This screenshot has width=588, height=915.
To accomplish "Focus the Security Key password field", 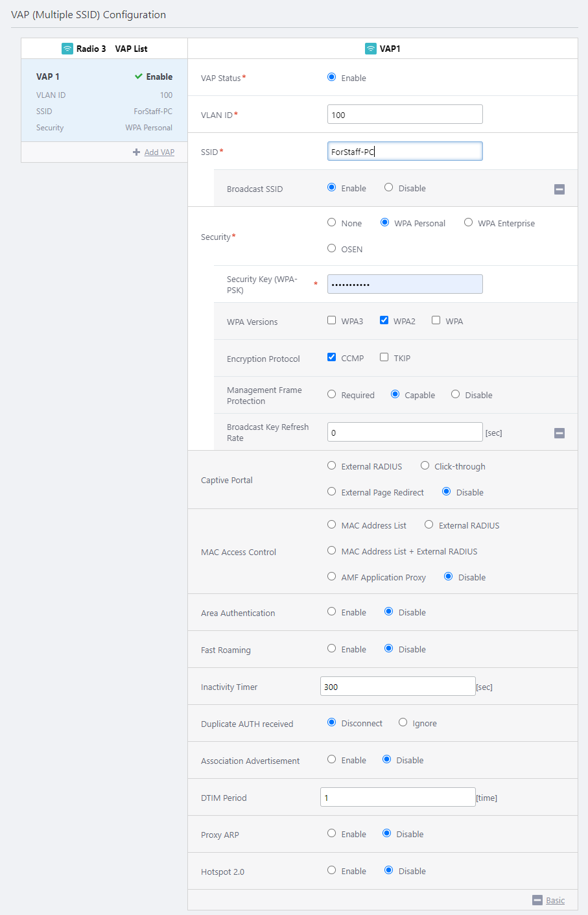I will 405,284.
